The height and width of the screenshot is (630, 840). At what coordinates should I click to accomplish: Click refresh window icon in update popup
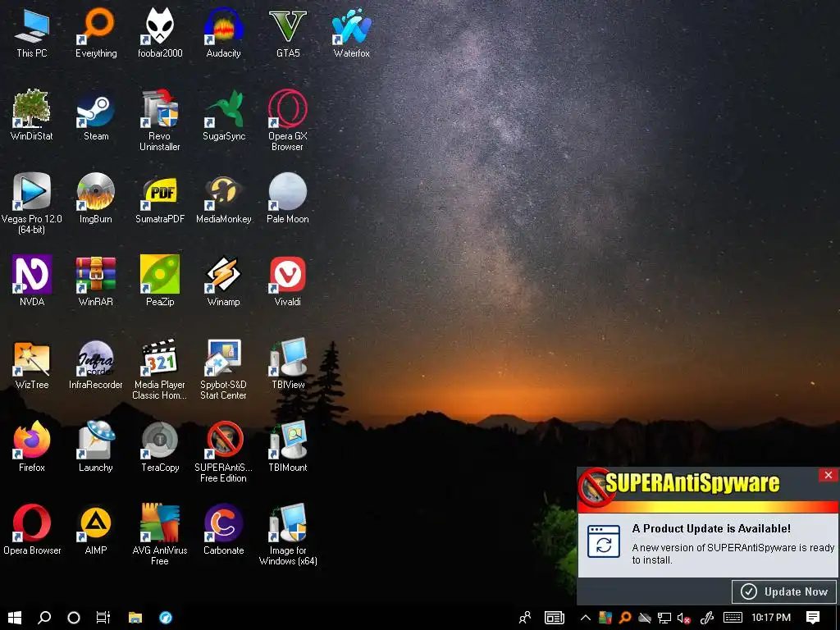[x=604, y=541]
